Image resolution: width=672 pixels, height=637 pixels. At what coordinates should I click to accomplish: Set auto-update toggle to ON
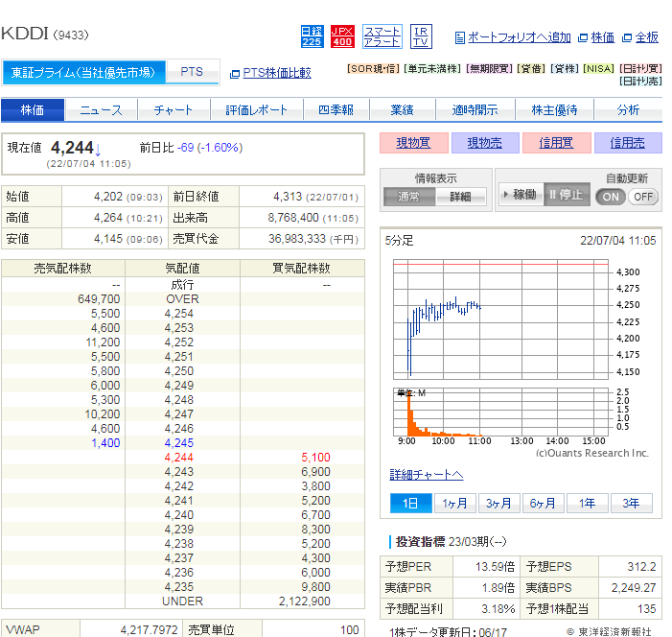click(x=611, y=197)
